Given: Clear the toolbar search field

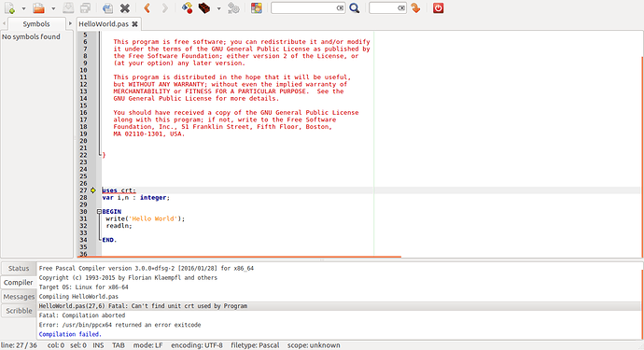Looking at the screenshot, I should [340, 7].
